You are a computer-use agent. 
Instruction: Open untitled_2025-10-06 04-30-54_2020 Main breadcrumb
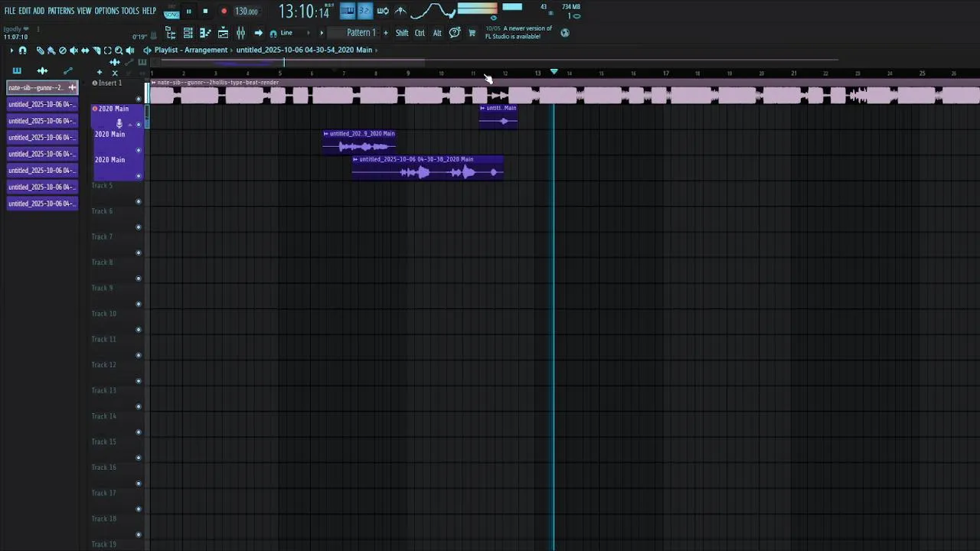tap(304, 50)
